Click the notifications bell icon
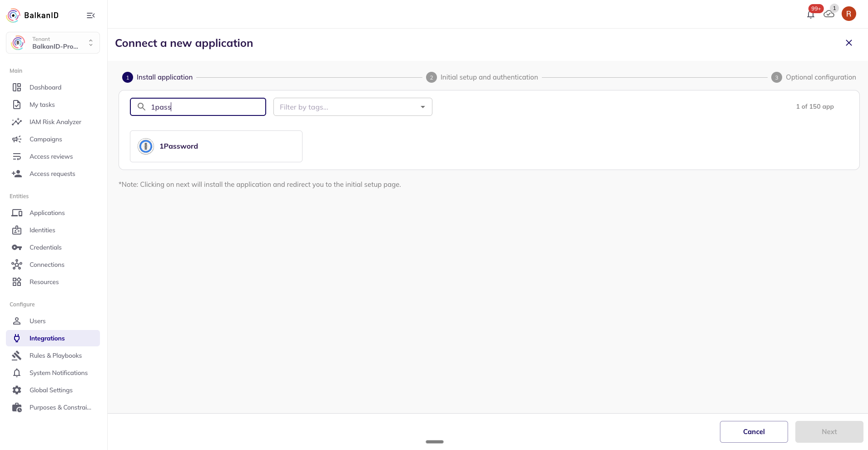The width and height of the screenshot is (868, 450). 811,14
